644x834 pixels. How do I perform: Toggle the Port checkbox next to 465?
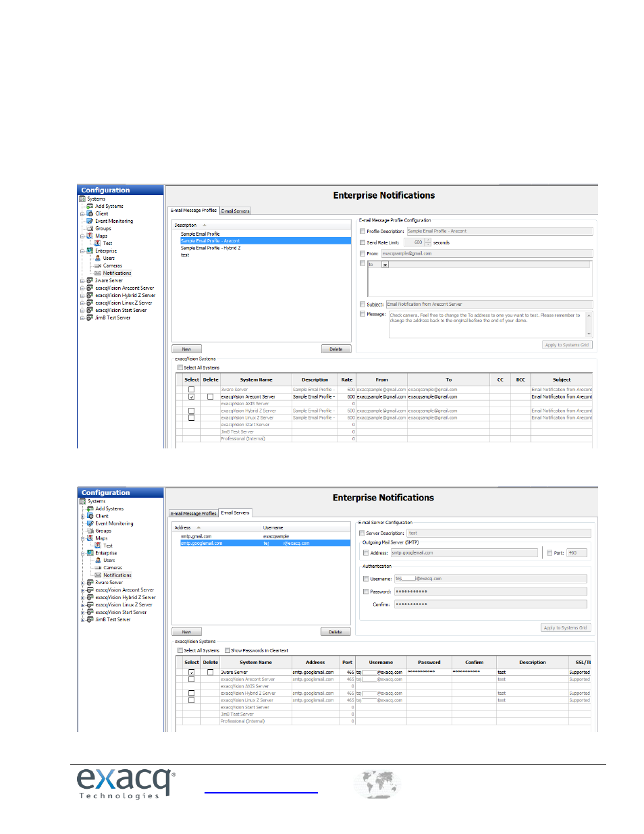[549, 552]
